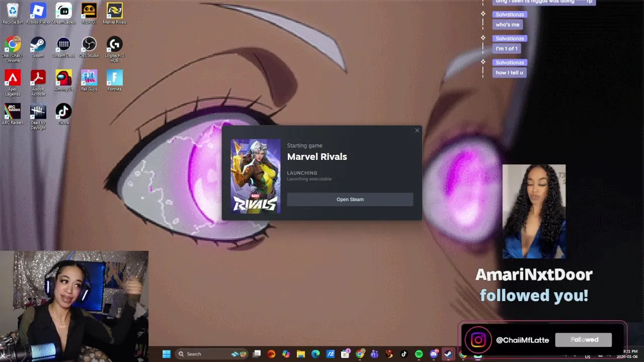Open File Explorer from the taskbar
This screenshot has width=644, height=362.
tap(300, 354)
